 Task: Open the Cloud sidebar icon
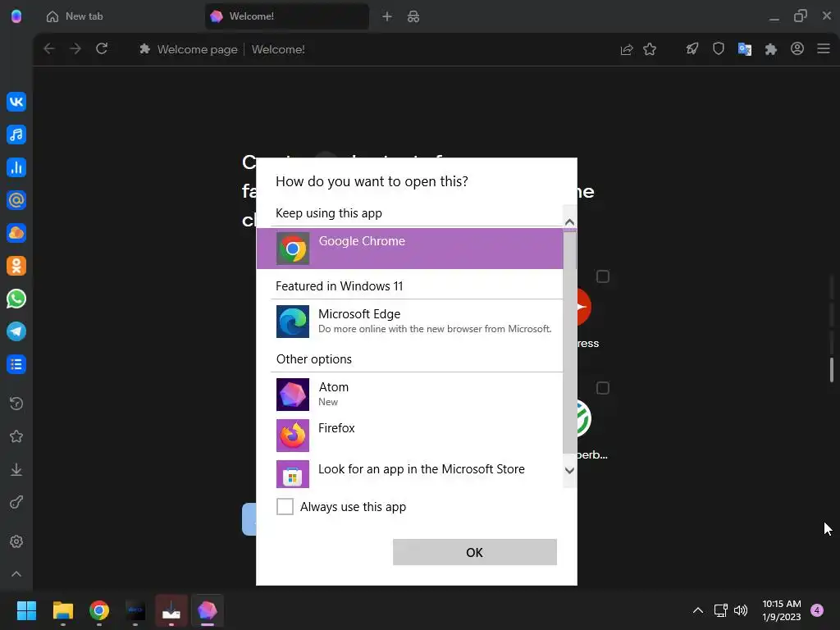point(16,233)
